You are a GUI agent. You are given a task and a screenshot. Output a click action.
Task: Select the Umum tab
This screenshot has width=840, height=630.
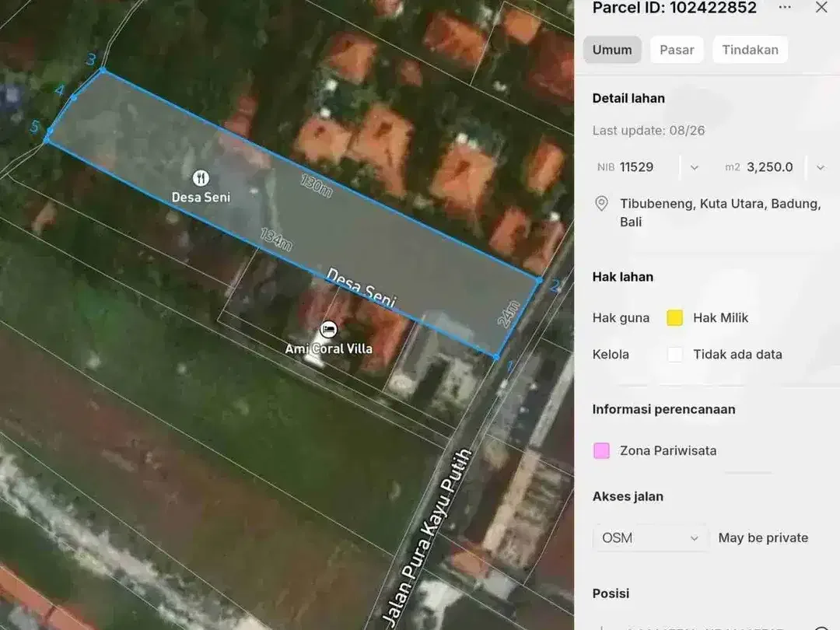click(612, 50)
